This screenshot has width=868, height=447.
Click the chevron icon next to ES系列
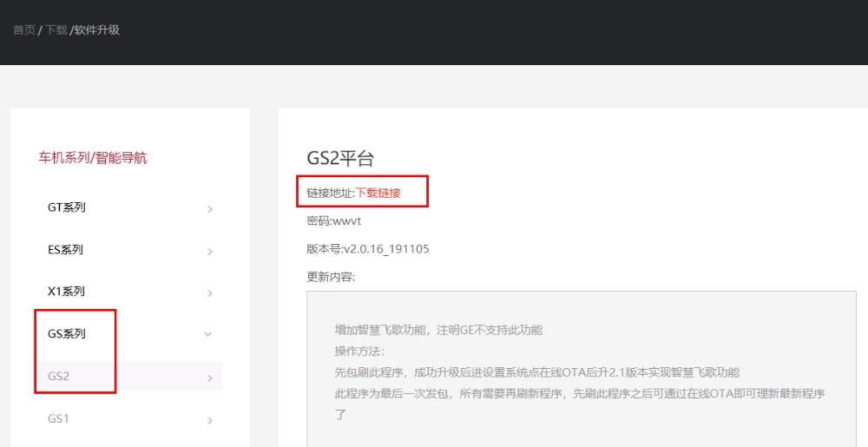[210, 252]
